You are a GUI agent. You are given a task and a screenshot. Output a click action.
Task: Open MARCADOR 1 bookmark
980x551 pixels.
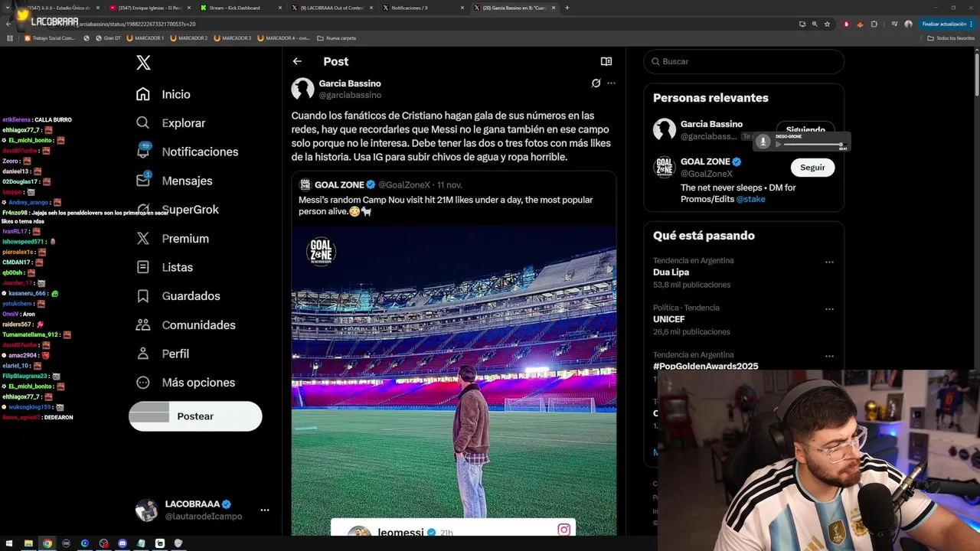[145, 37]
